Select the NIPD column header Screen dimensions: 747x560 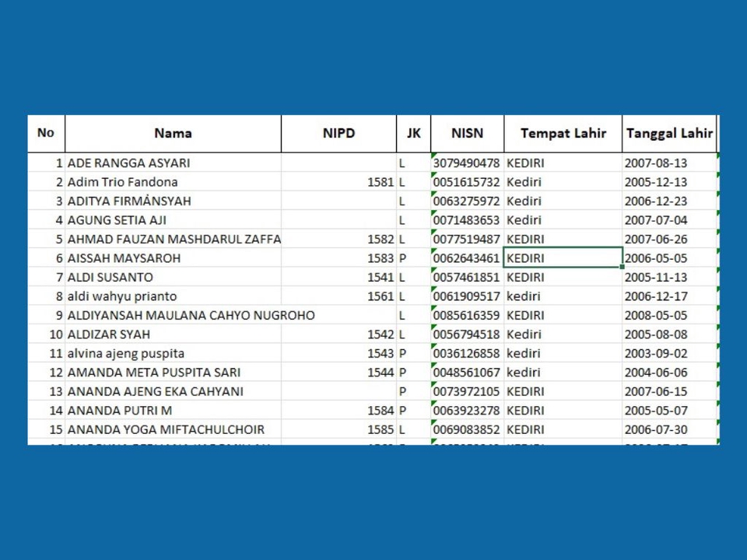click(x=338, y=133)
